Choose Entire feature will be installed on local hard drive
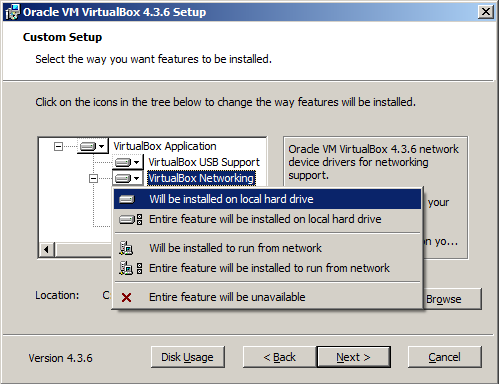The width and height of the screenshot is (499, 384). 267,219
